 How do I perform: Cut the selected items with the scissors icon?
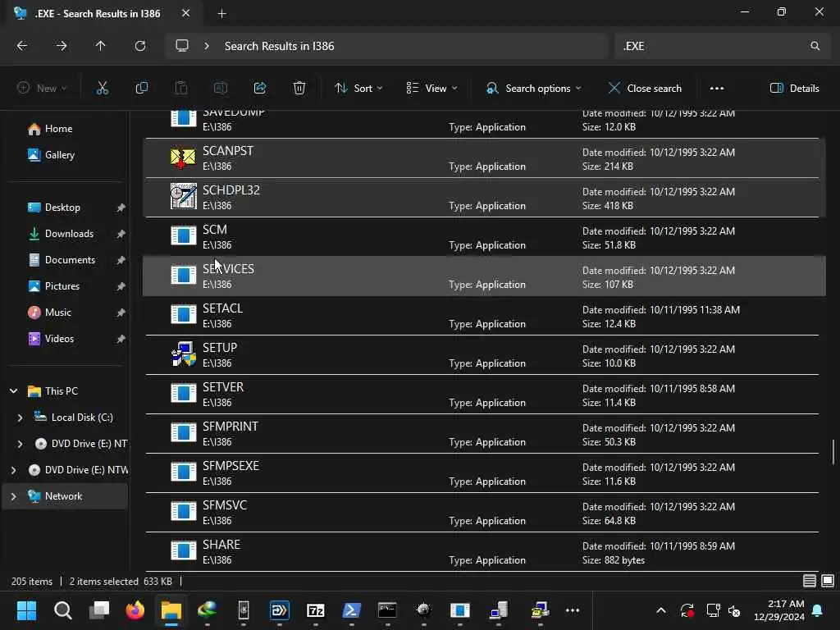(102, 88)
